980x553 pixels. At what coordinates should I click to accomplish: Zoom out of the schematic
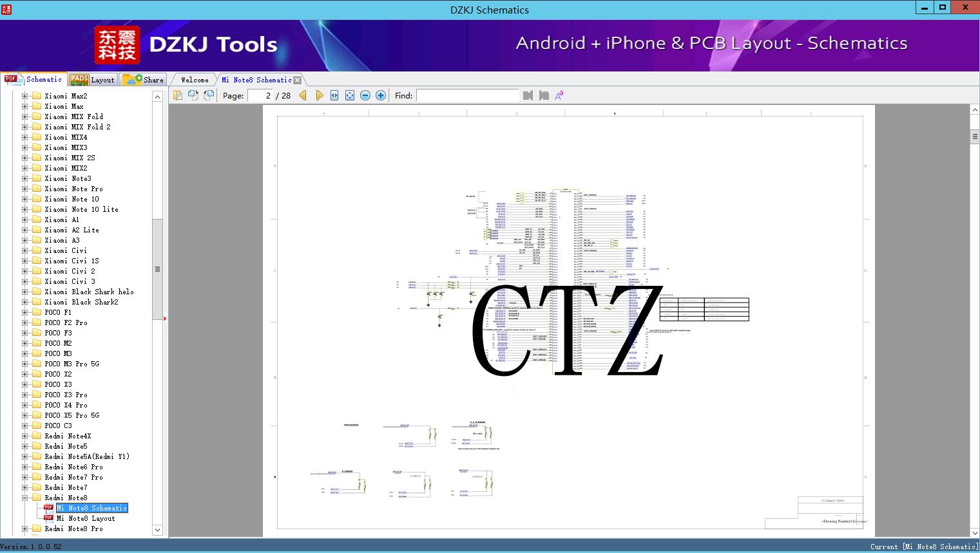[365, 95]
